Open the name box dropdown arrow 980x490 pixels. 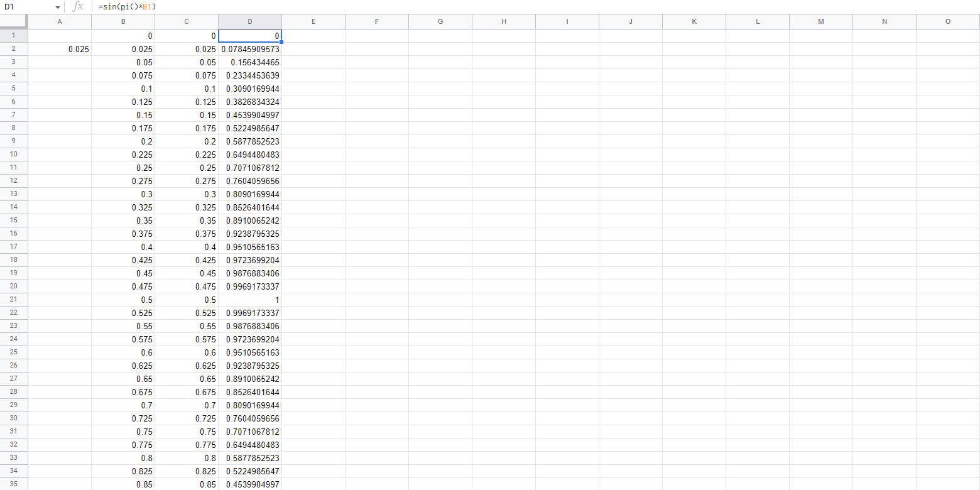point(57,7)
